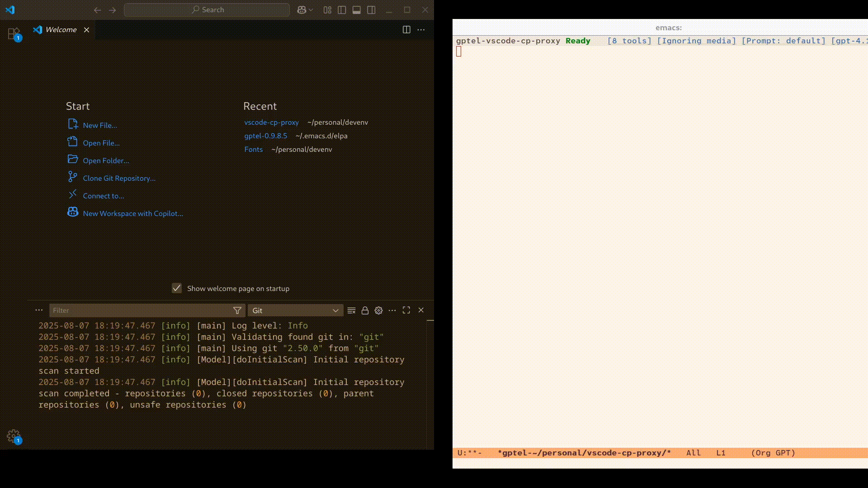Click the filter funnel icon in Output panel

[x=237, y=310]
